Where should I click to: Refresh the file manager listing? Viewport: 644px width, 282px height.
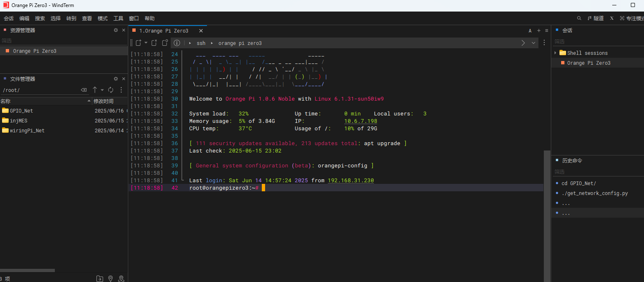coord(110,90)
